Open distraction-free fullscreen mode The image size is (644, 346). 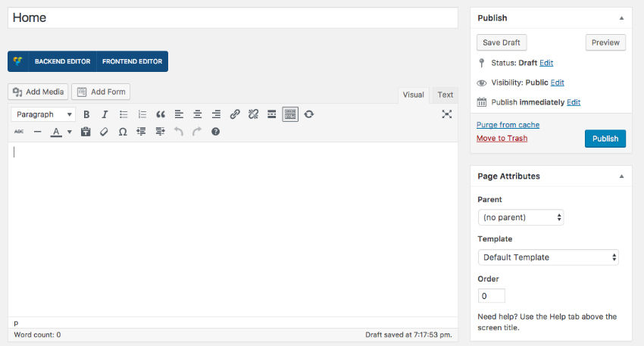pos(447,114)
